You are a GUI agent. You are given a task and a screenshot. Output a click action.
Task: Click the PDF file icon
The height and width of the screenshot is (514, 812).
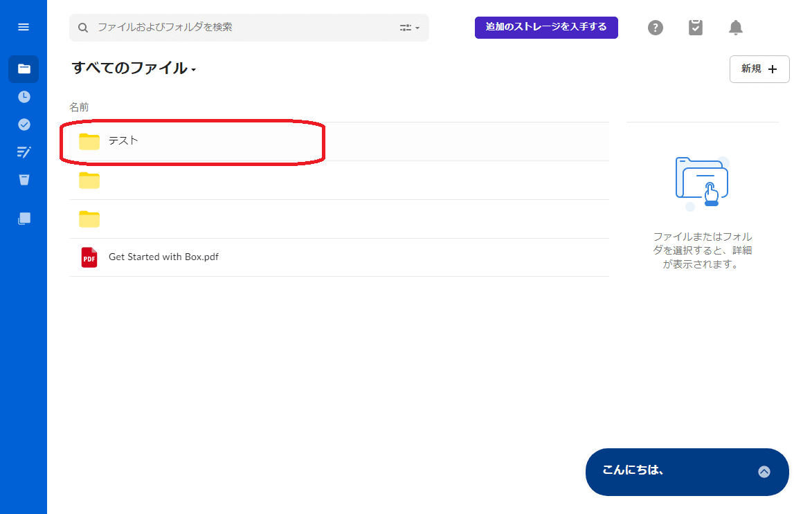tap(89, 257)
